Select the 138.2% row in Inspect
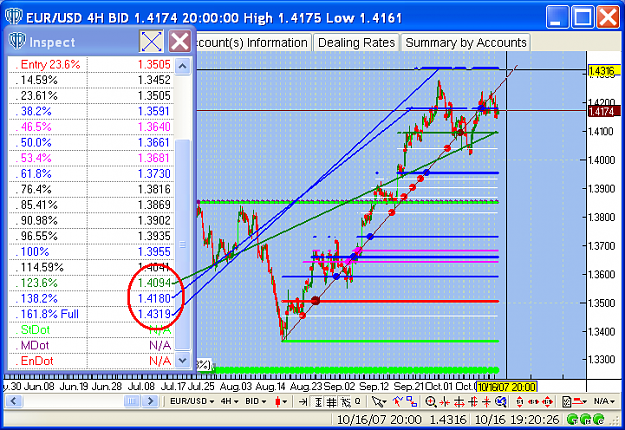Image resolution: width=625 pixels, height=430 pixels. [91, 298]
